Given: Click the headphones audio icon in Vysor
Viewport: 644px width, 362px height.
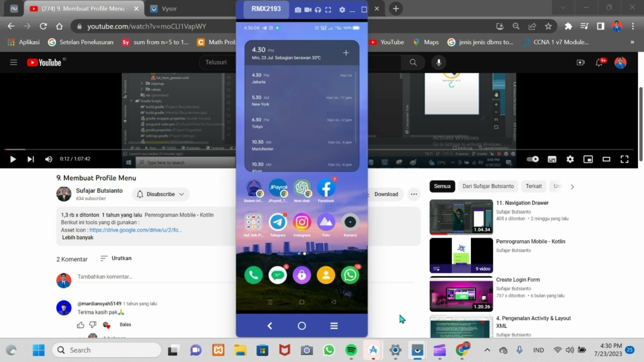Looking at the screenshot, I should 318,10.
